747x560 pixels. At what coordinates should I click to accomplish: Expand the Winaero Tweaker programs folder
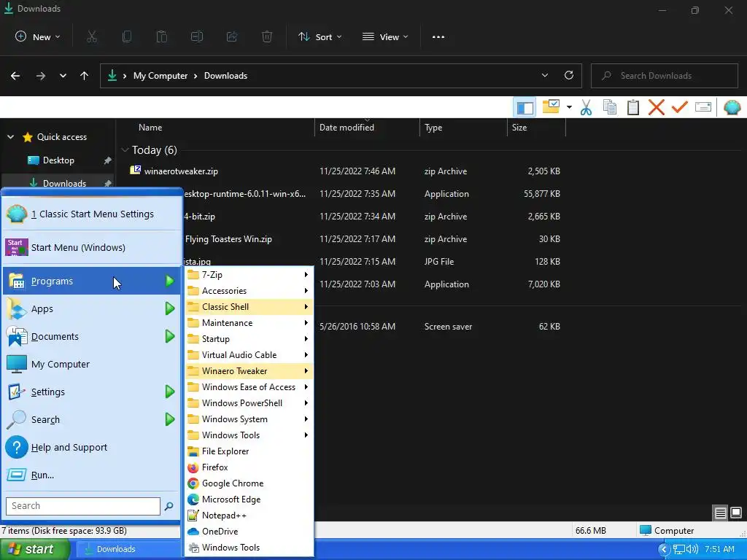(249, 371)
